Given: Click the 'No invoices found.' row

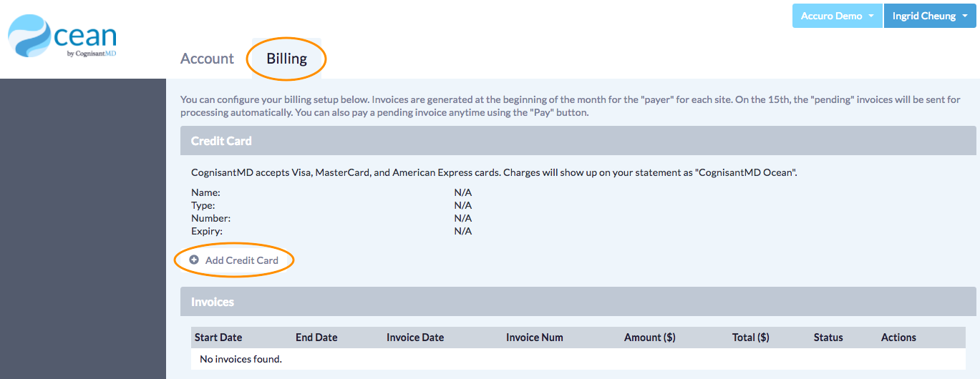Looking at the screenshot, I should (x=241, y=359).
